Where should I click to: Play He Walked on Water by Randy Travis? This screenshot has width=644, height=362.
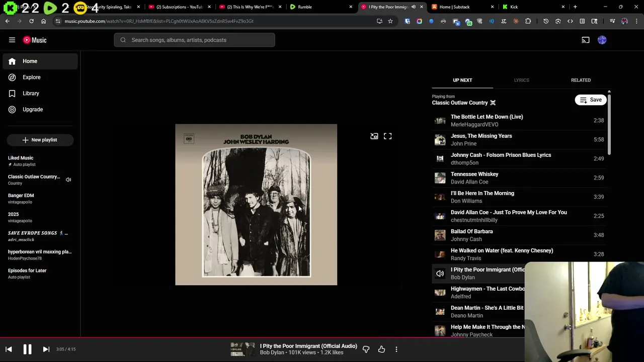pos(519,254)
